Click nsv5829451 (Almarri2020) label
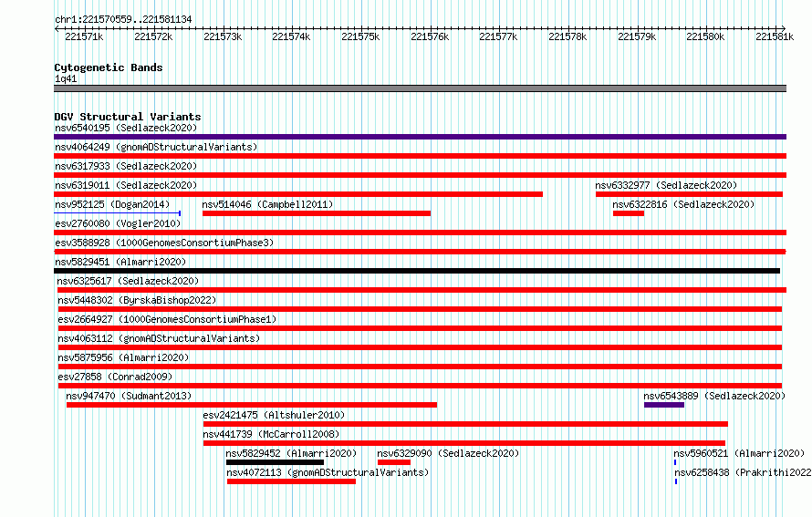 (x=120, y=262)
